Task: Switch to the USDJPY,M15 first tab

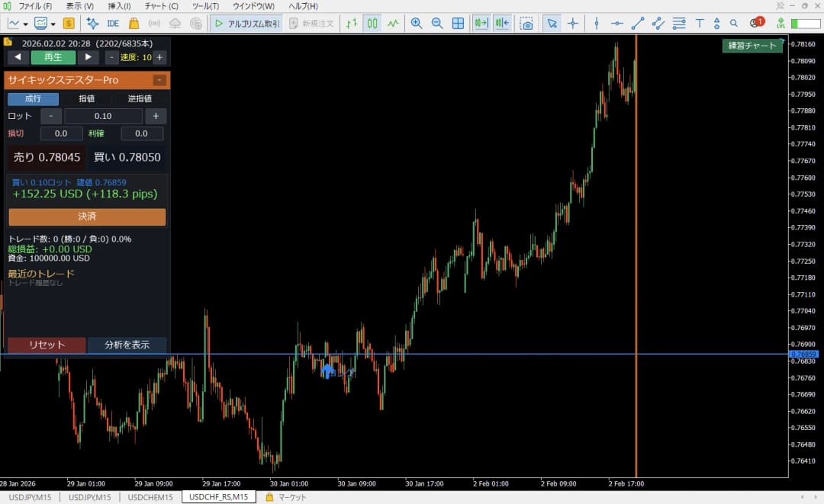Action: 30,496
